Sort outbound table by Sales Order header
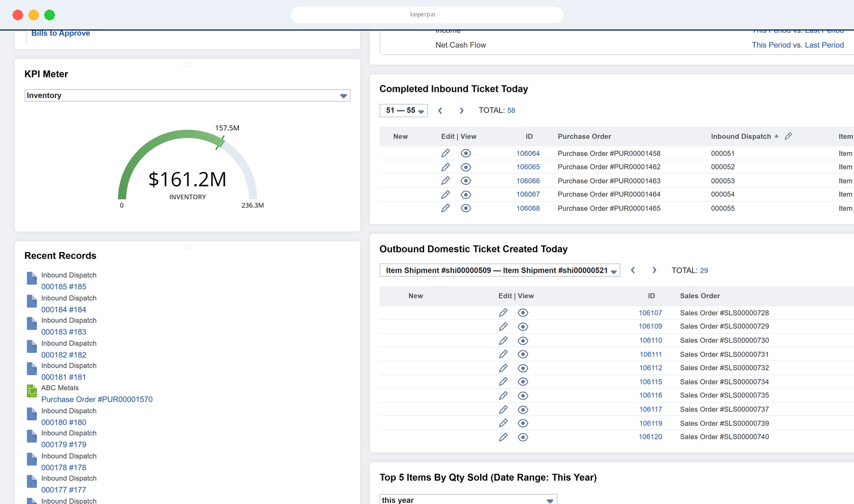854x504 pixels. [699, 296]
